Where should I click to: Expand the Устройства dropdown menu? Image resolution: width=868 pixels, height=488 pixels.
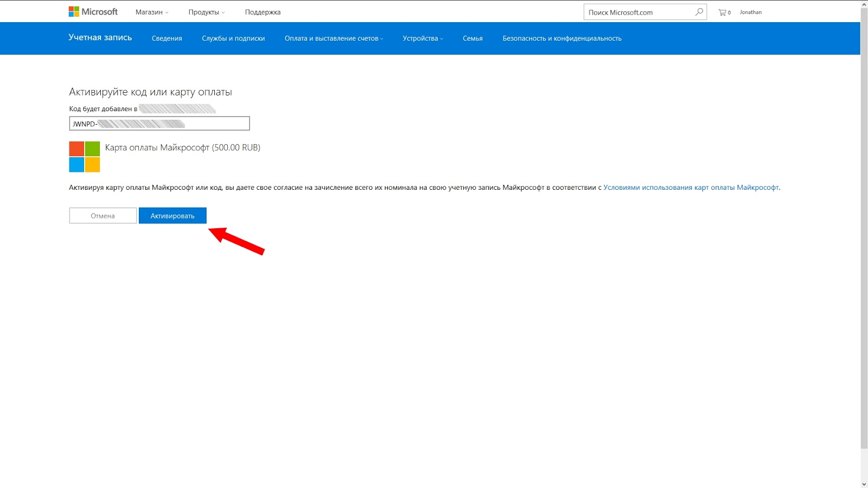[x=423, y=38]
